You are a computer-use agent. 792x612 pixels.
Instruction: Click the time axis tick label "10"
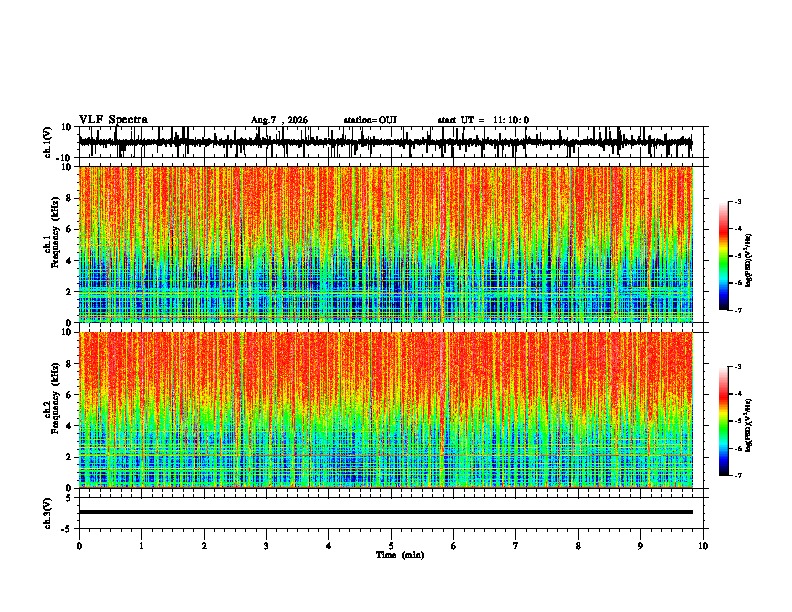703,546
